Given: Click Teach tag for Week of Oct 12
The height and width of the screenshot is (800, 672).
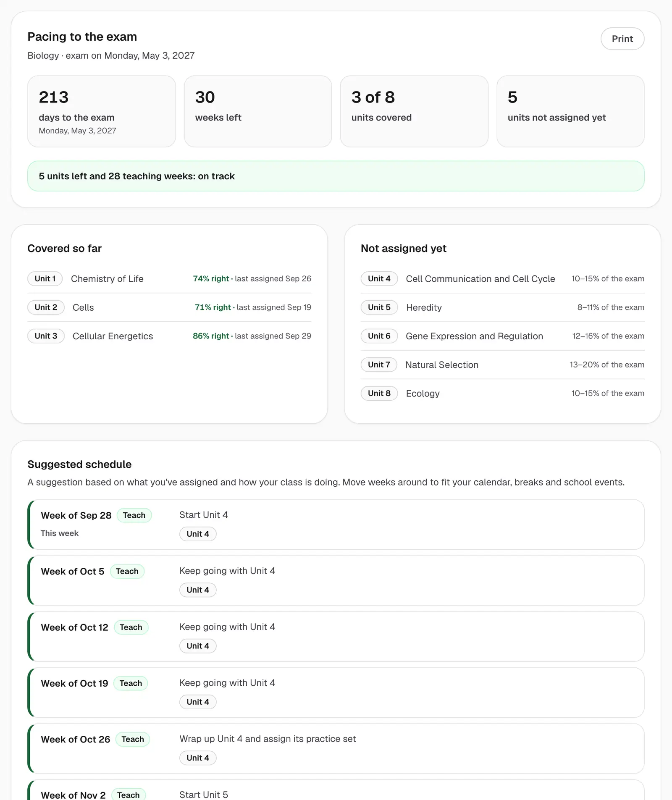Looking at the screenshot, I should 131,627.
